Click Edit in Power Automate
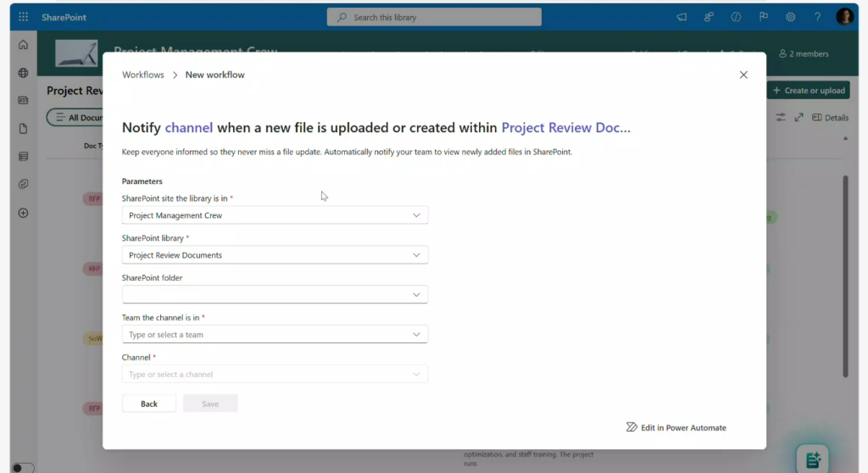The image size is (868, 473). pos(676,427)
